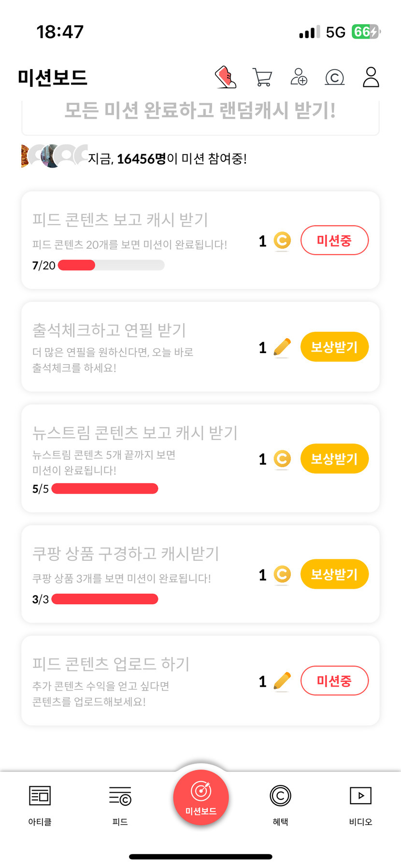Tap the 7/20 feed progress bar
This screenshot has height=868, width=401.
[111, 265]
